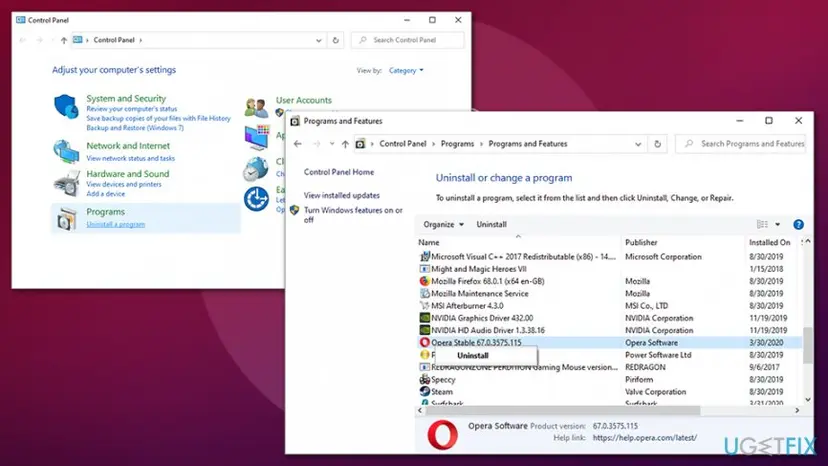The width and height of the screenshot is (828, 466).
Task: Click Turn Windows features on or off
Action: tap(353, 215)
